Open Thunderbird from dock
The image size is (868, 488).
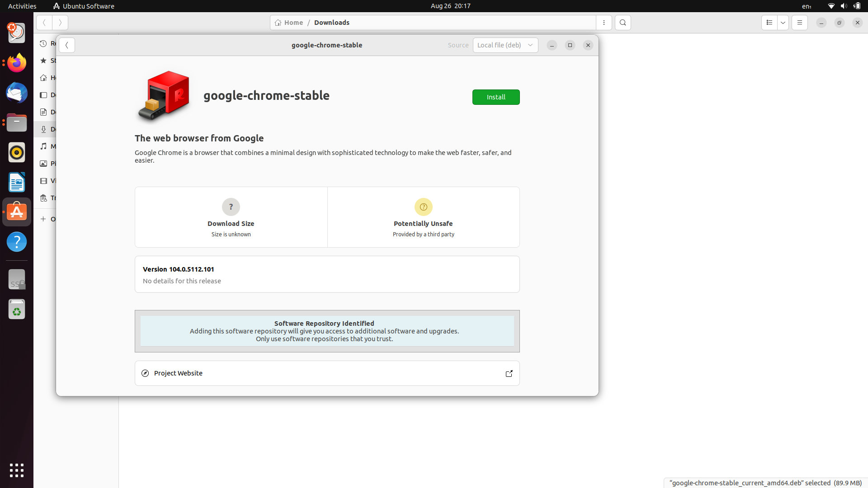point(17,93)
